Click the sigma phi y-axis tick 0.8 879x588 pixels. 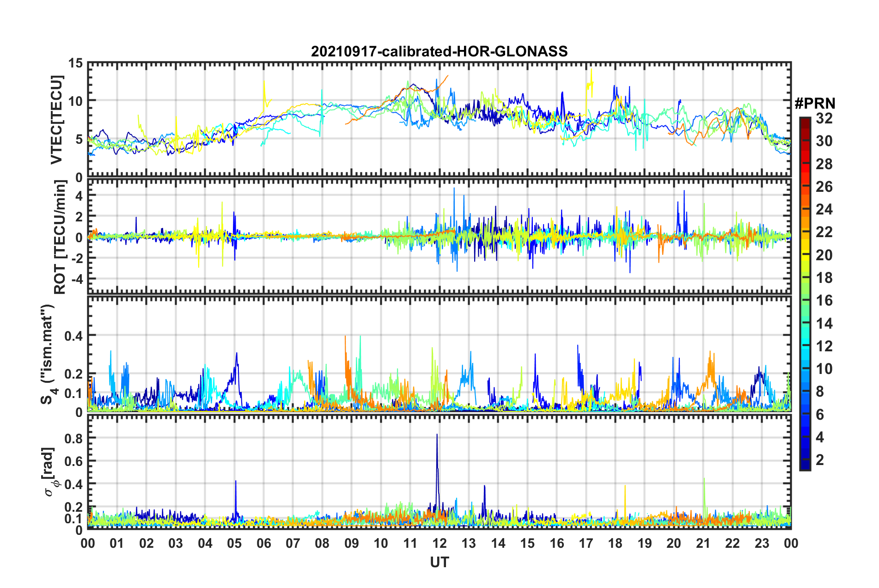coord(73,438)
